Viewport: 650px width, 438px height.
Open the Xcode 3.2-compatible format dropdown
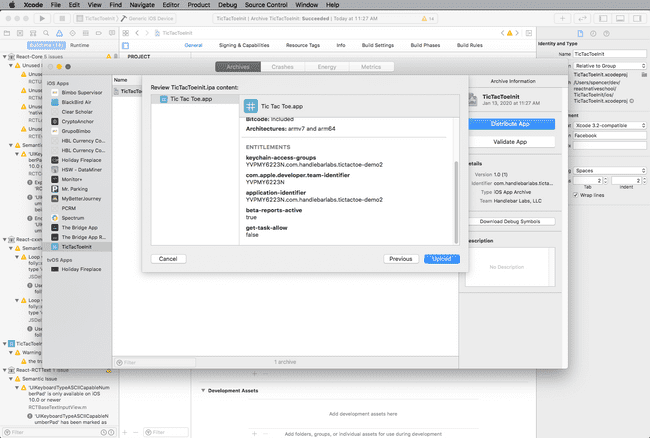610,126
